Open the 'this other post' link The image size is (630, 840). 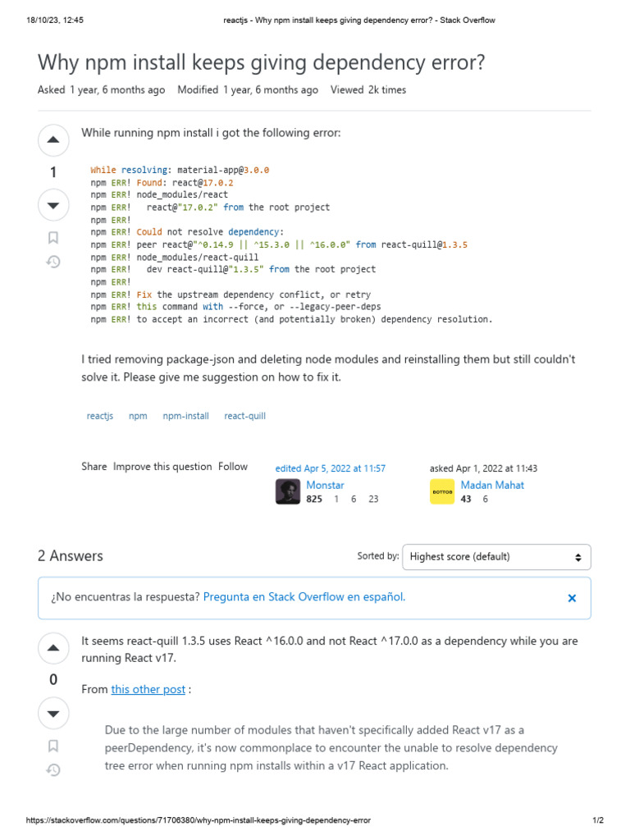pyautogui.click(x=148, y=690)
